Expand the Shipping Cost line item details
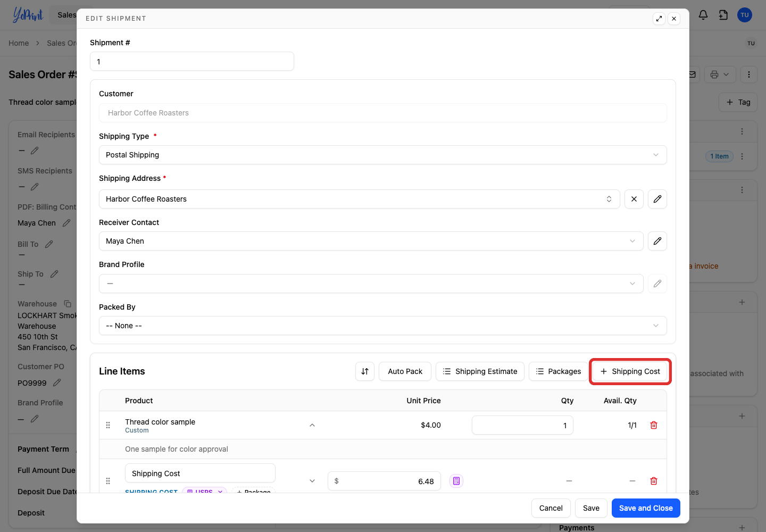The image size is (766, 532). [x=312, y=481]
